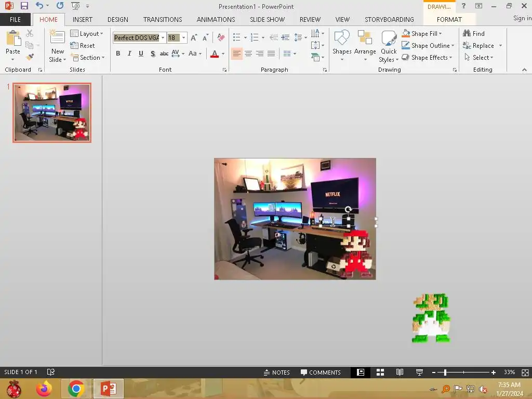Screen dimensions: 532x399
Task: Open the Change Case Aa dropdown
Action: click(195, 54)
